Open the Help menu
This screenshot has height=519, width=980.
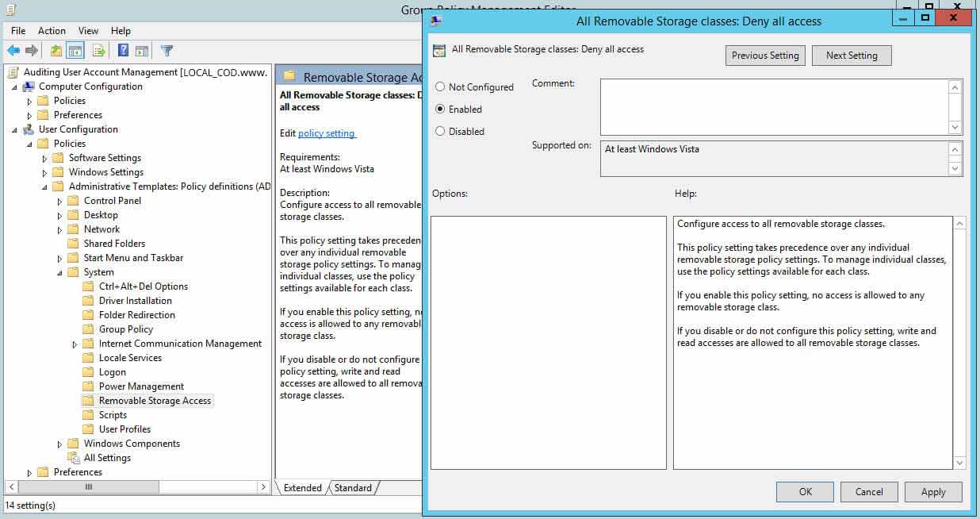(121, 31)
